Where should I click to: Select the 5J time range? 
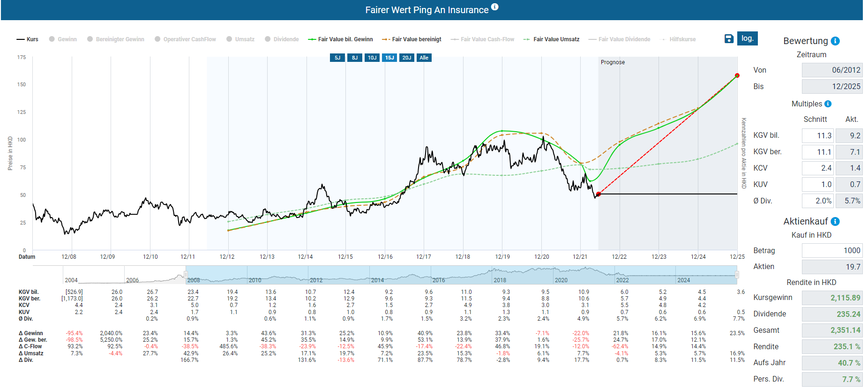[337, 58]
